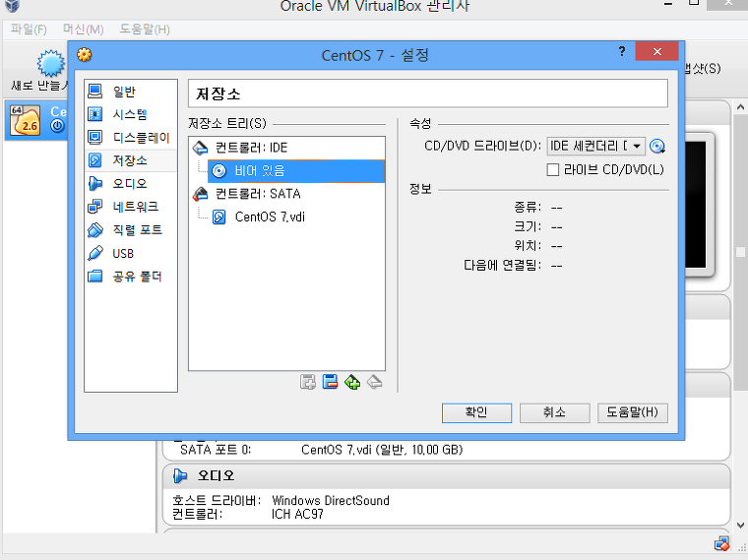Open help with the 도움말(H) button
The image size is (748, 560).
point(633,412)
